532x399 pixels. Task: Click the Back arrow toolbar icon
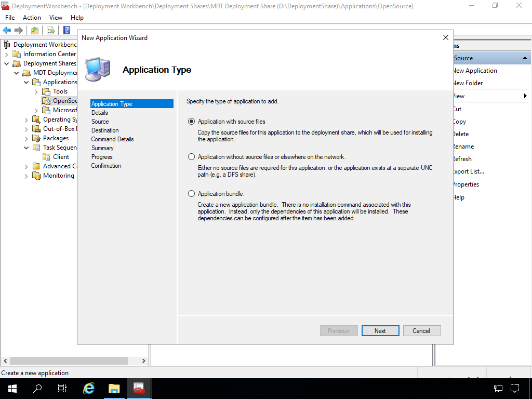7,30
